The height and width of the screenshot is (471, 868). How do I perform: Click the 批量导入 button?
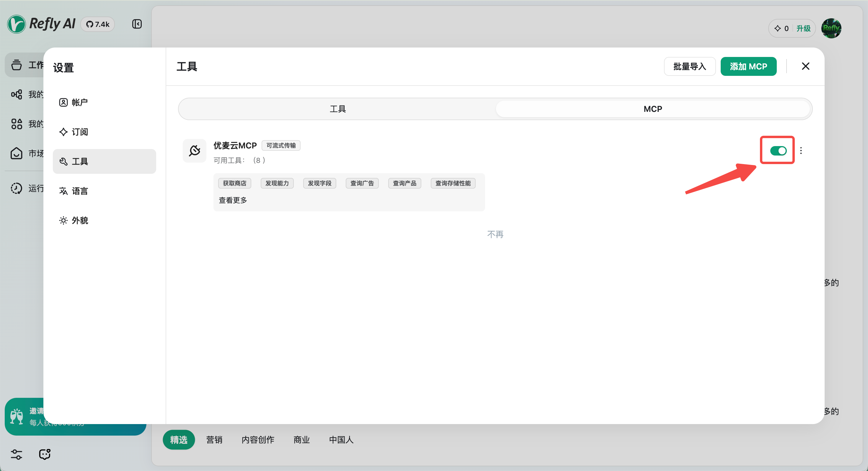click(690, 66)
